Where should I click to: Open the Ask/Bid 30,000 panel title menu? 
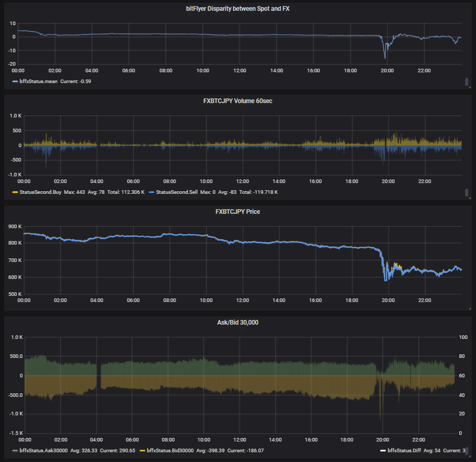[238, 323]
